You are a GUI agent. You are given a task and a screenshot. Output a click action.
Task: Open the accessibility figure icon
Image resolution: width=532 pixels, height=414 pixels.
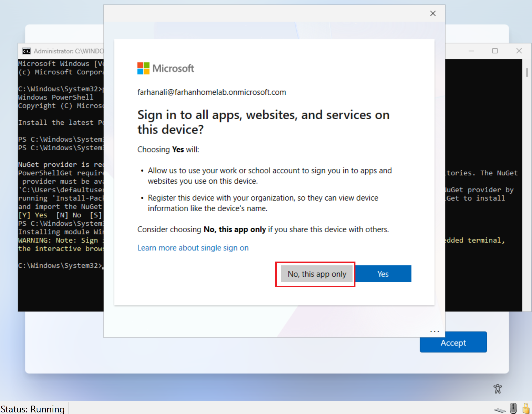497,389
